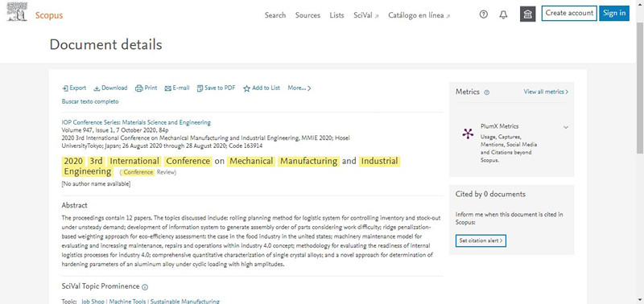Open the Sources menu item
This screenshot has width=644, height=304.
coord(308,15)
